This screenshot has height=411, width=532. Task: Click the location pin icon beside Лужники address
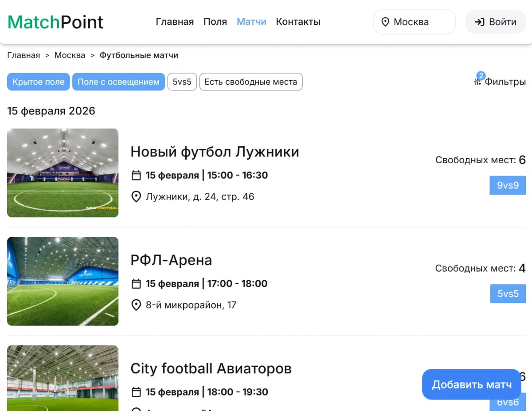[136, 196]
